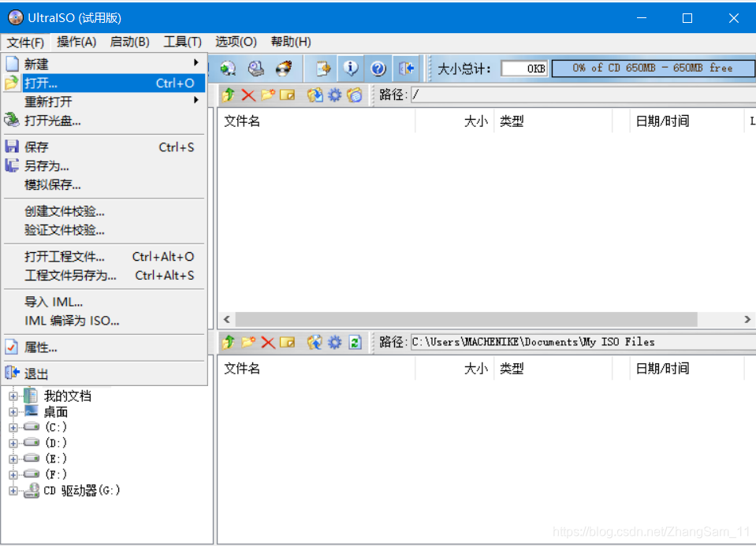756x546 pixels.
Task: Click the new folder icon in lower toolbar
Action: click(x=248, y=342)
